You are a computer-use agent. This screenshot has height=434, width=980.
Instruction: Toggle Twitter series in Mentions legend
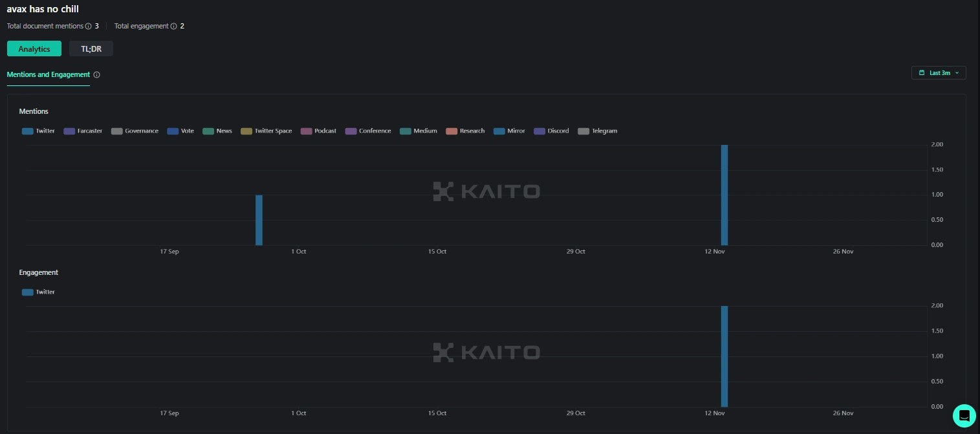pyautogui.click(x=38, y=131)
